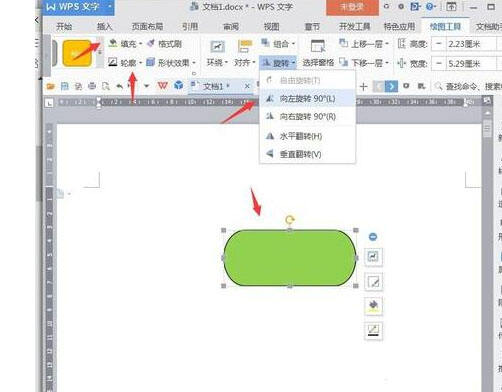Decrease width with the minus stepper

[439, 63]
